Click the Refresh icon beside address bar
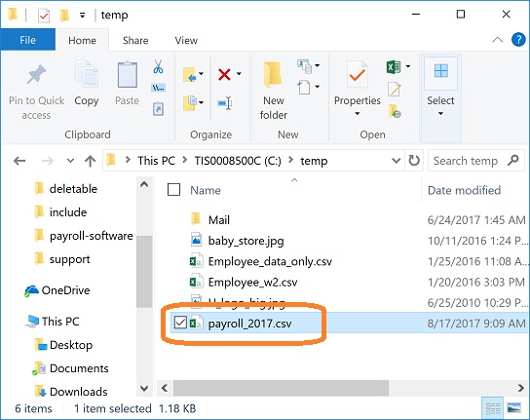Image resolution: width=530 pixels, height=420 pixels. click(414, 161)
